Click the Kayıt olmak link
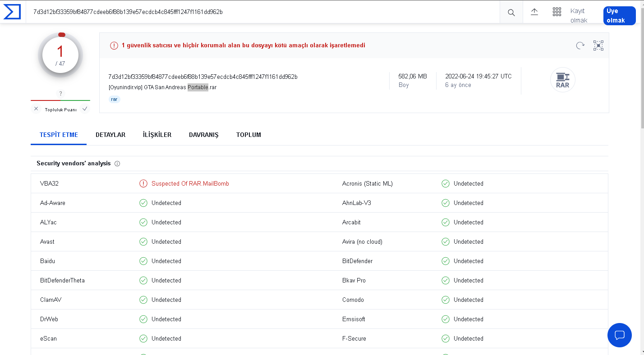Viewport: 644px width, 355px height. (x=579, y=16)
